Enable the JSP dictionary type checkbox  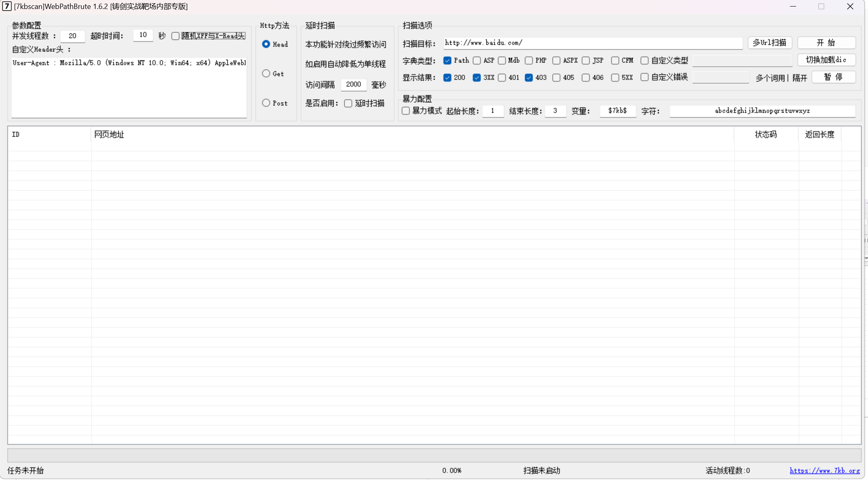(x=586, y=60)
